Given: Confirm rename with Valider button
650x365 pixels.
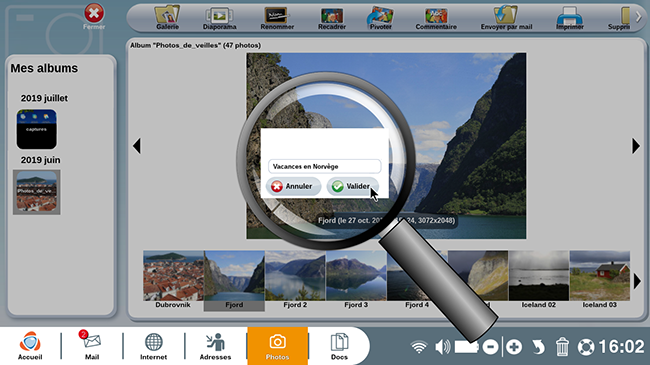Looking at the screenshot, I should coord(352,186).
